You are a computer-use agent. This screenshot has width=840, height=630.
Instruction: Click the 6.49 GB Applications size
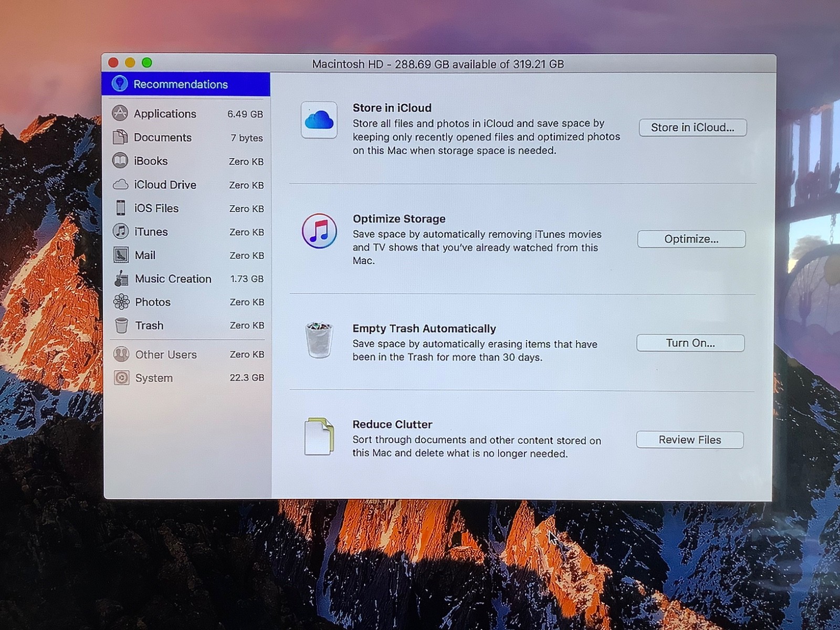pyautogui.click(x=245, y=114)
